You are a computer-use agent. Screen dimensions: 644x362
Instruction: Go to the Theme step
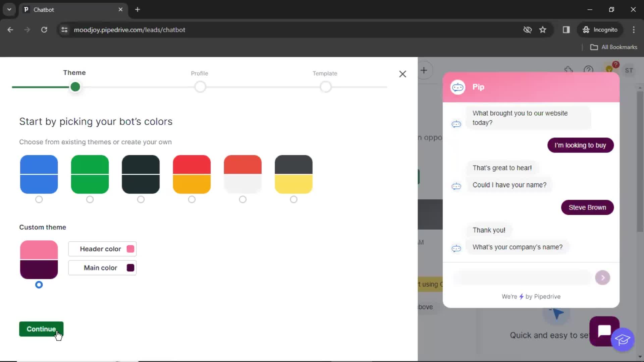click(74, 73)
